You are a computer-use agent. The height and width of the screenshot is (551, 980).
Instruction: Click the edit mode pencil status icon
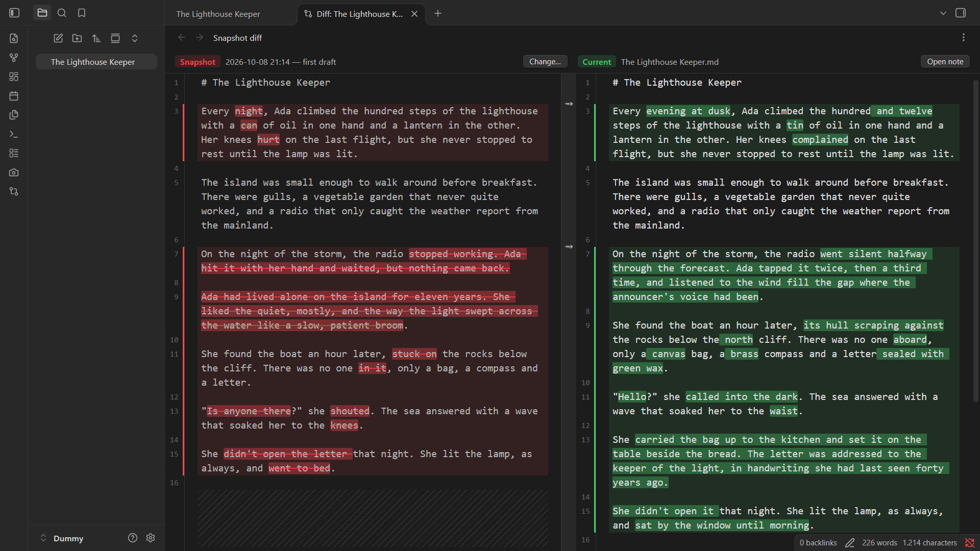coord(850,543)
